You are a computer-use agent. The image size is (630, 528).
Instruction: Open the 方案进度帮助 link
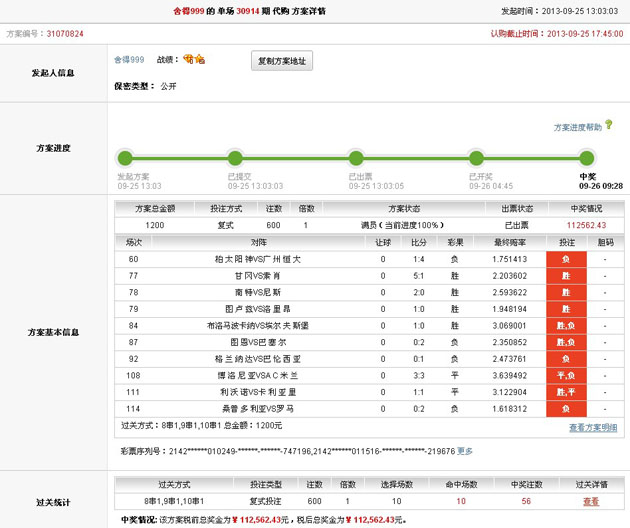click(578, 128)
